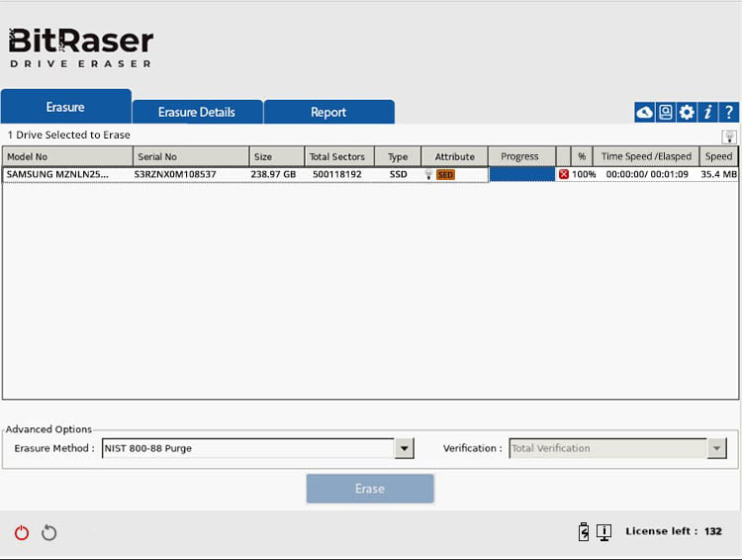This screenshot has width=742, height=560.
Task: Click the Speed column header
Action: [719, 156]
